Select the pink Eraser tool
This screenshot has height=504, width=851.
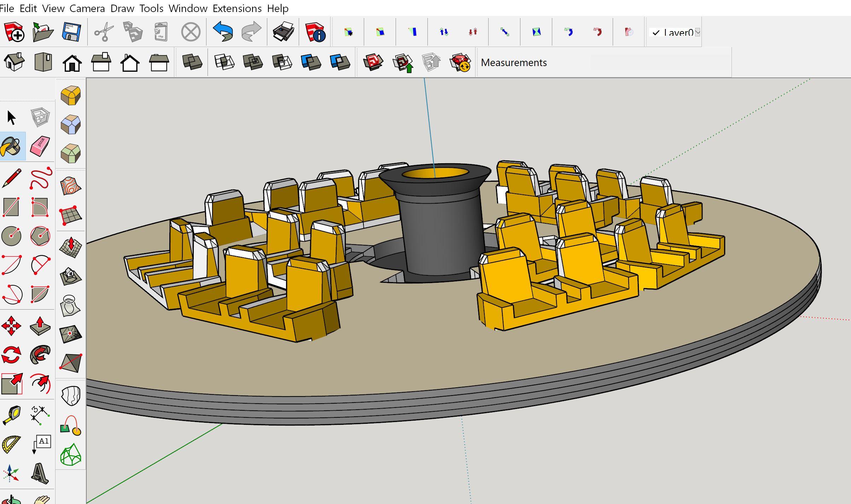coord(40,146)
